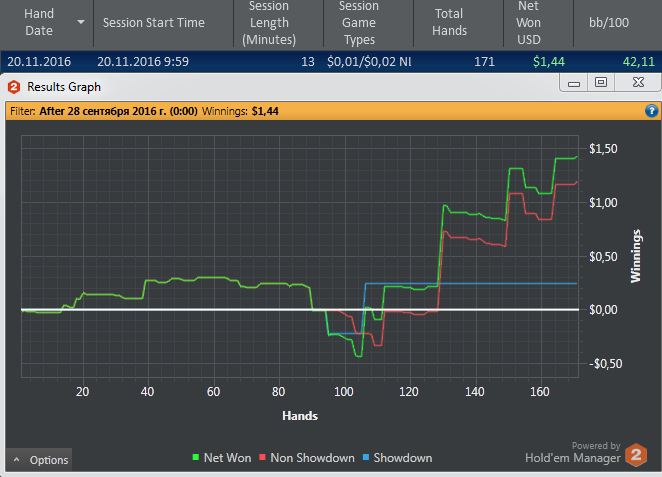The image size is (662, 477).
Task: Select the 20.11.2016 hand date cell
Action: [x=39, y=62]
